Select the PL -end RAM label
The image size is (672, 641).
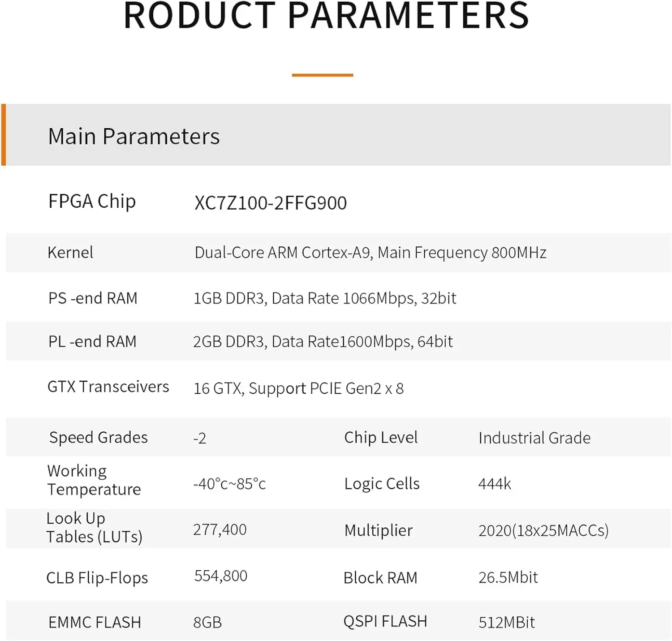tap(92, 342)
